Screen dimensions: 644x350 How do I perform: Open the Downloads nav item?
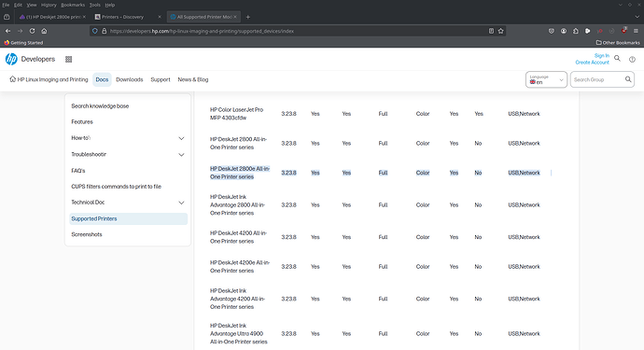point(130,79)
